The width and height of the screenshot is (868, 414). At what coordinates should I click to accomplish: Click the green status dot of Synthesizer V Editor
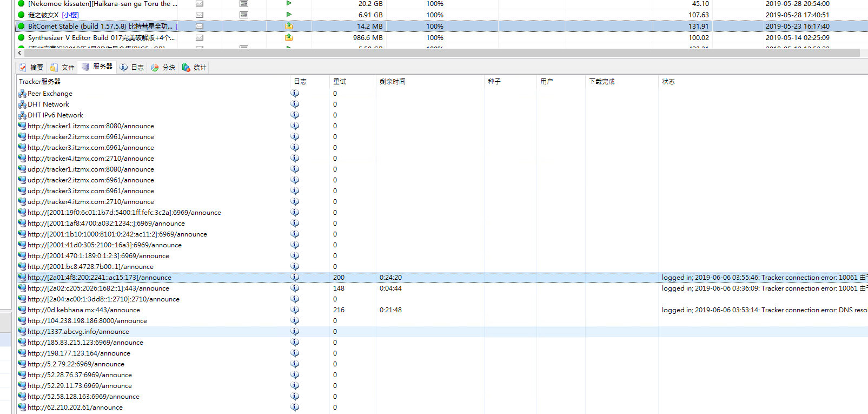click(x=22, y=37)
